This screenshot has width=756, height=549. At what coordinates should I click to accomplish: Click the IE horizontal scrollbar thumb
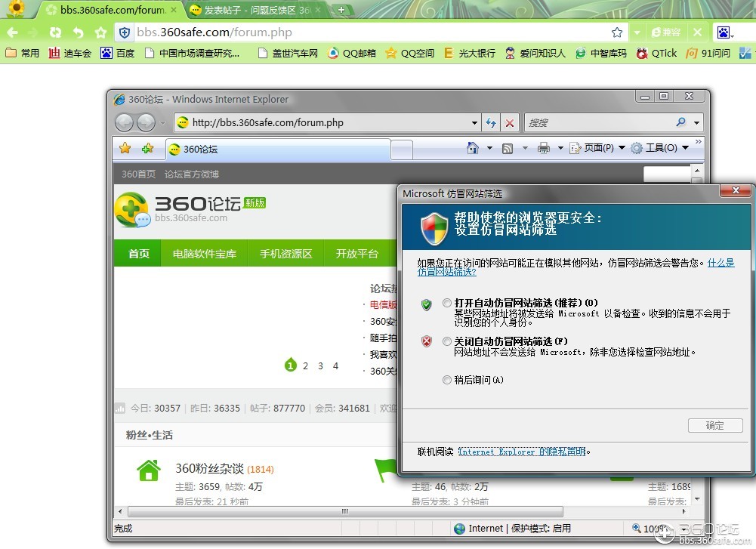(345, 511)
